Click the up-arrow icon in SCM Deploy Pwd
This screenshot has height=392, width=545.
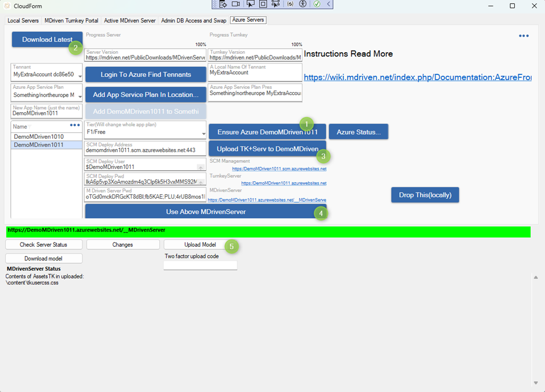tap(201, 182)
